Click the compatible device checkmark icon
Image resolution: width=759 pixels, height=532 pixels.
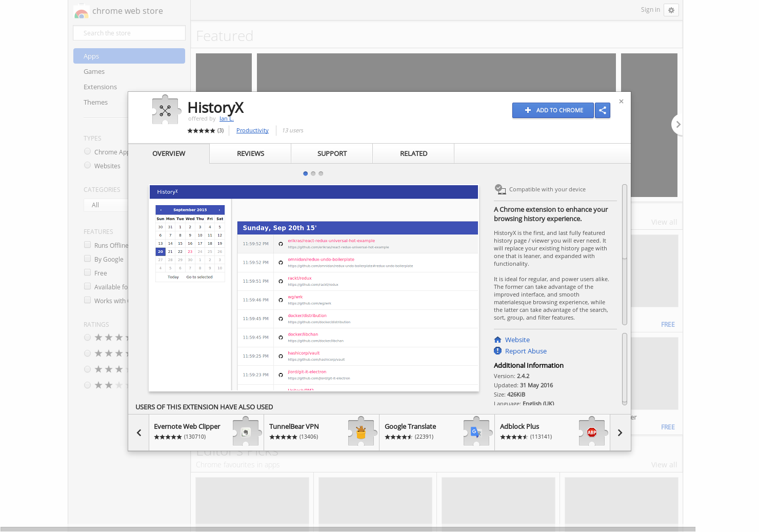(x=500, y=189)
